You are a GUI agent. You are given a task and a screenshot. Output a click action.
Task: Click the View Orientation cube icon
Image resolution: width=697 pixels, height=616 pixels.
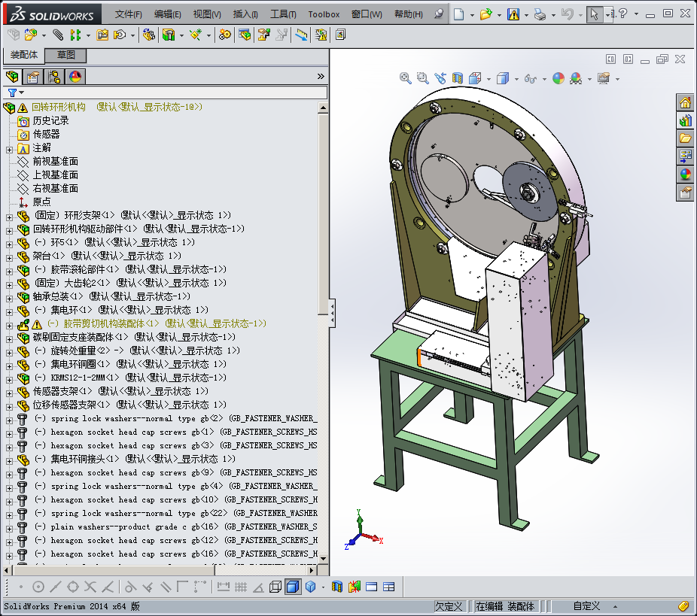(x=475, y=78)
